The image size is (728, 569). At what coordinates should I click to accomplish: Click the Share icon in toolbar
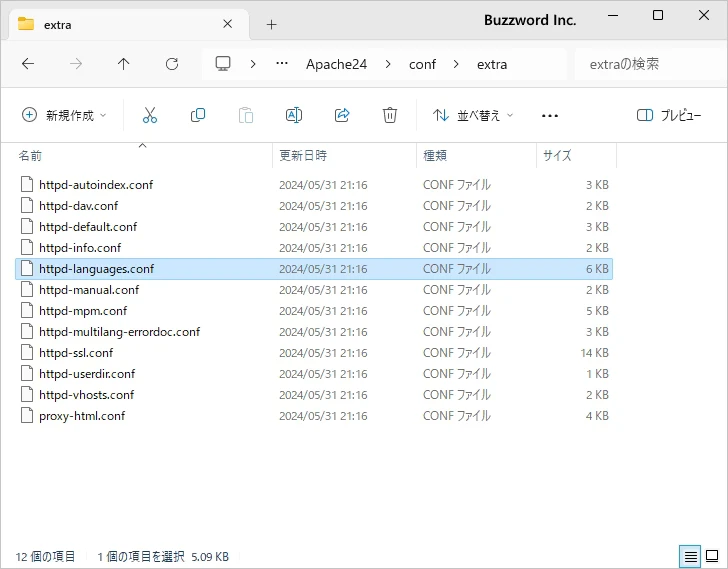click(x=342, y=115)
